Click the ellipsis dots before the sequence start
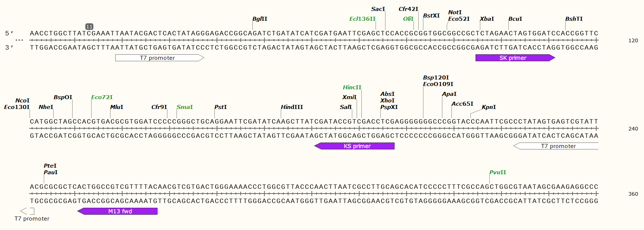644x230 pixels. click(19, 40)
